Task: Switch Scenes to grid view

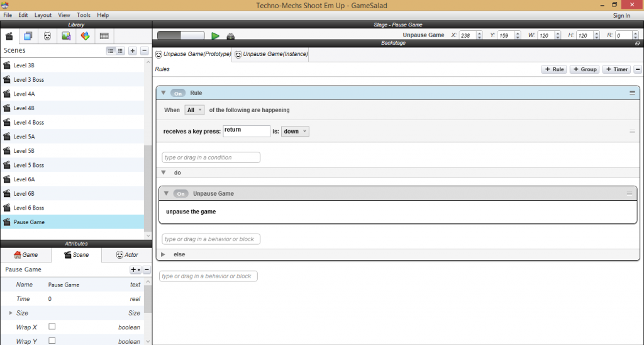Action: click(120, 50)
